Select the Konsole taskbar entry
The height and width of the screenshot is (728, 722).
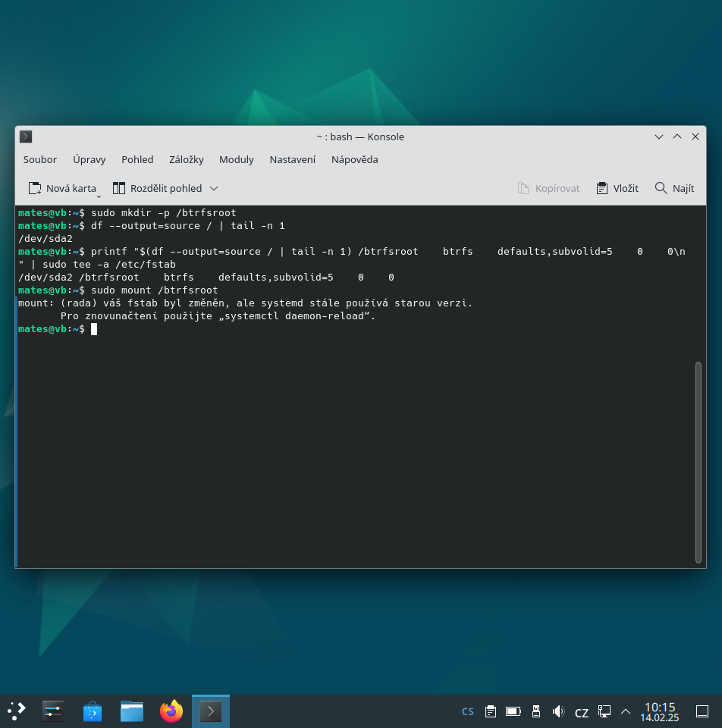click(x=211, y=711)
